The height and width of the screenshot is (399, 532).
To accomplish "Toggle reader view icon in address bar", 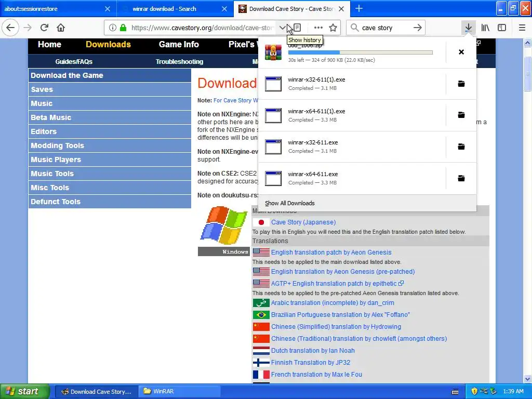I will point(297,28).
